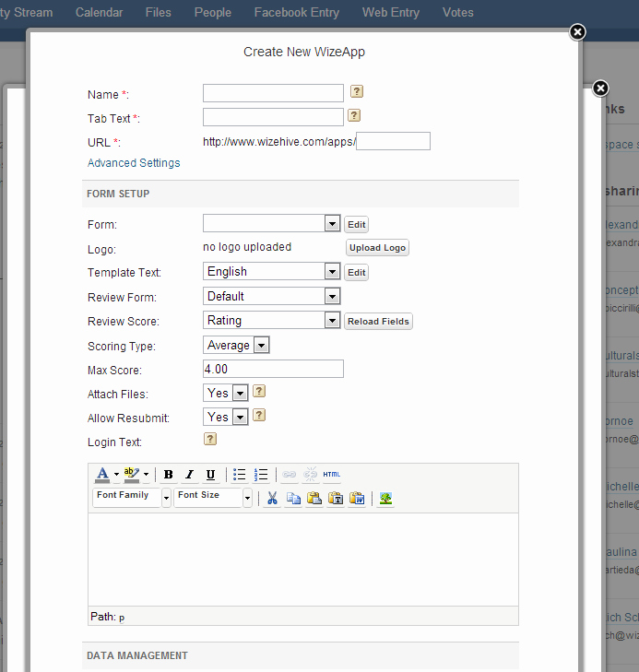Click Edit button beside Template Text
The width and height of the screenshot is (639, 672).
click(x=356, y=273)
